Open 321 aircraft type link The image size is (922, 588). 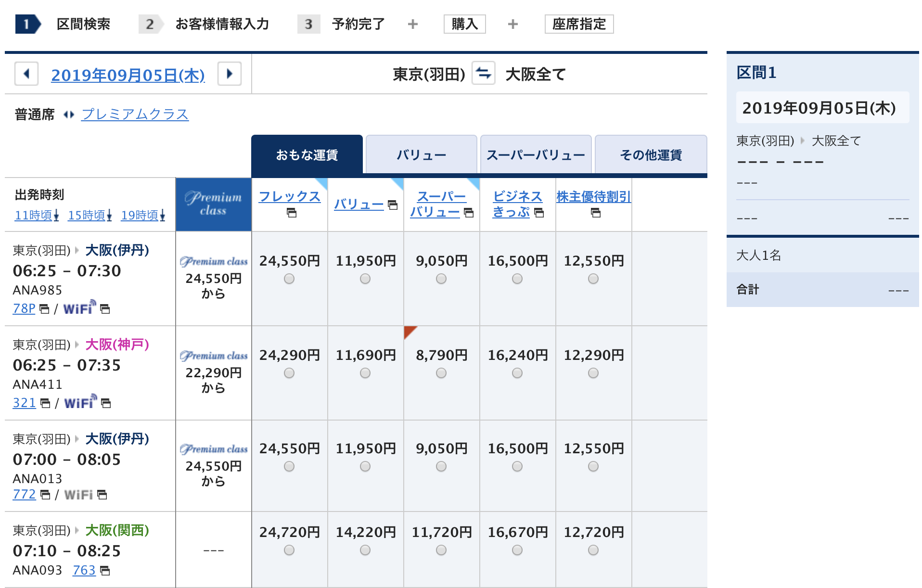click(x=25, y=403)
